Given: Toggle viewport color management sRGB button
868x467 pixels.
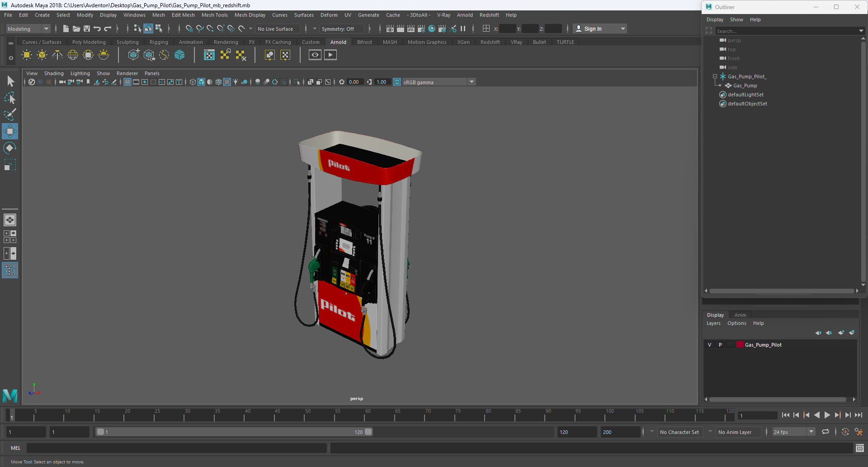Looking at the screenshot, I should (397, 82).
